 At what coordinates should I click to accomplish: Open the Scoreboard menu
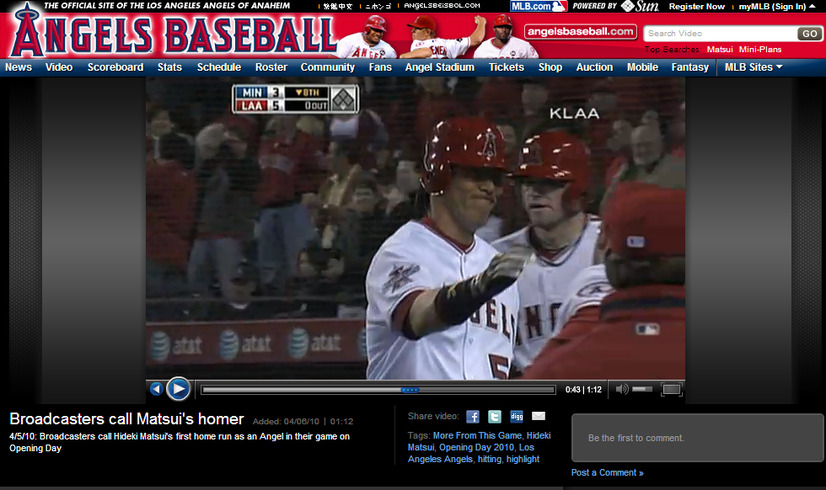pos(115,67)
